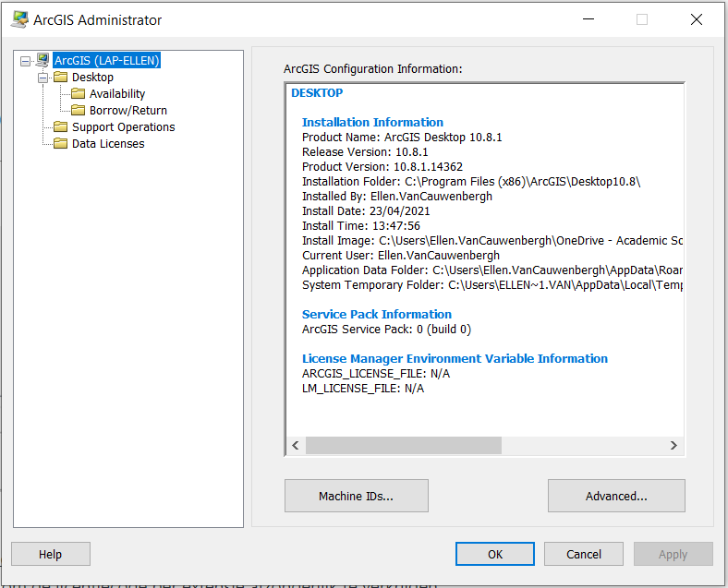Click the ArcGIS Configuration Information label

pyautogui.click(x=373, y=69)
